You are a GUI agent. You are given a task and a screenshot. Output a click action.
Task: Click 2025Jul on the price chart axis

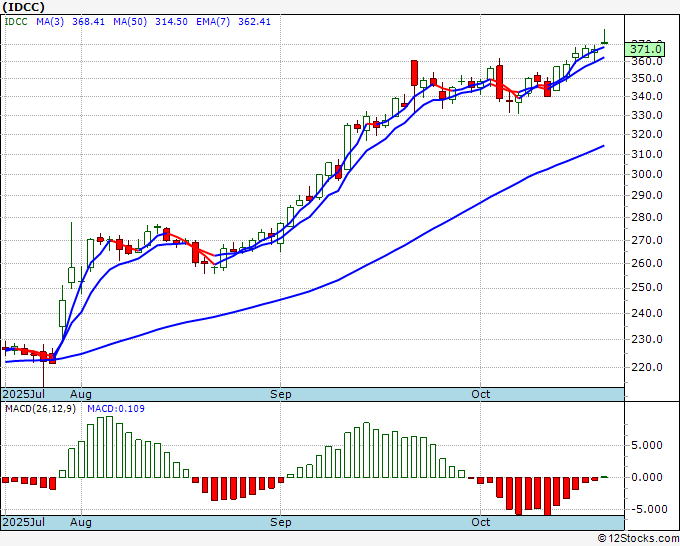point(24,394)
